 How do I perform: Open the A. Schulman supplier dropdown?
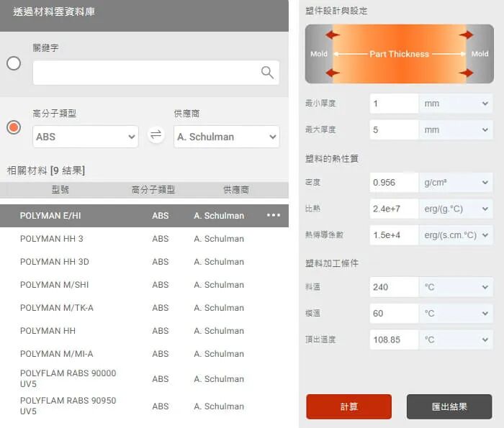pyautogui.click(x=227, y=137)
